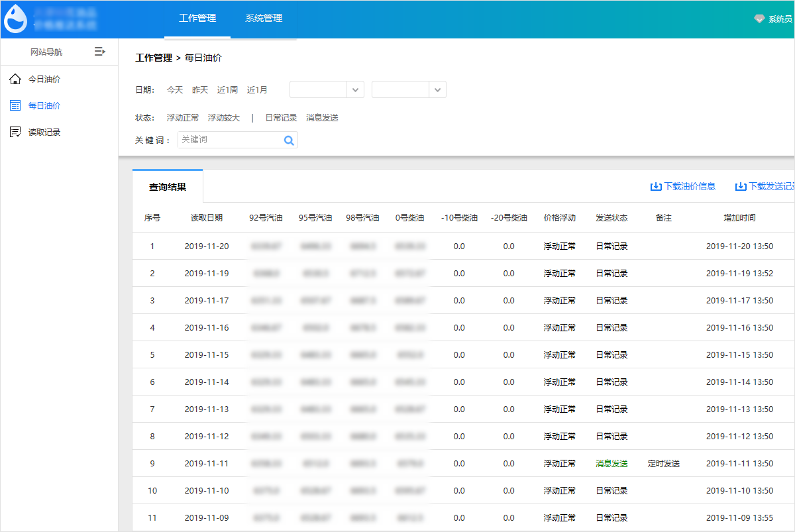Click the home icon beside 今日油价
This screenshot has height=532, width=795.
point(15,79)
